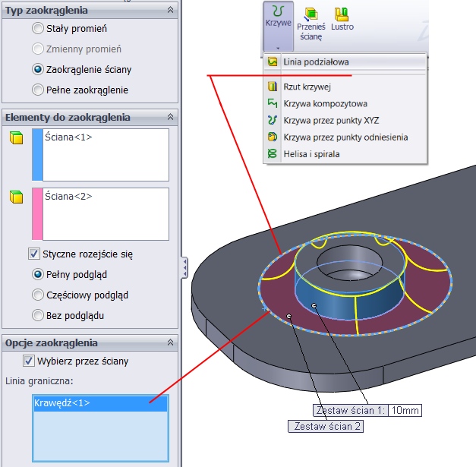Click the Przenieś ścianę tool icon
This screenshot has height=467, width=476.
(311, 14)
